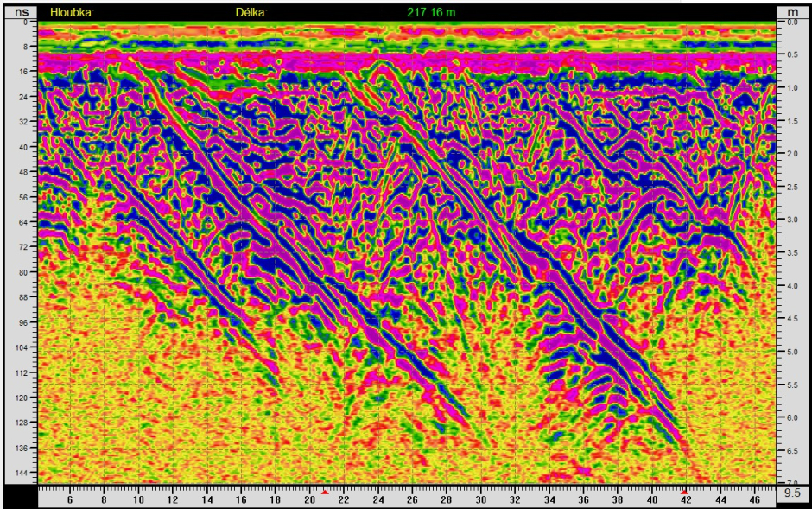The height and width of the screenshot is (509, 812).
Task: Click the 0.5 depth tick label
Action: point(792,55)
